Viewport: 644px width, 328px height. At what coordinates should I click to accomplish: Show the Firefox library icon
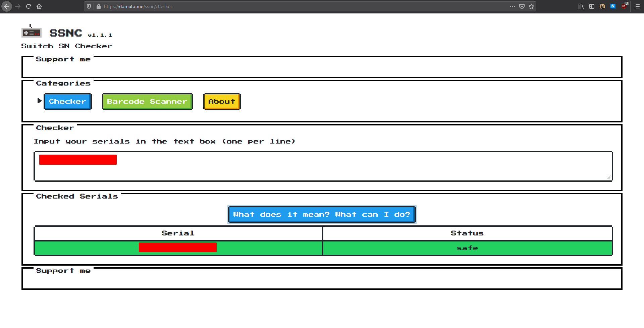point(581,6)
